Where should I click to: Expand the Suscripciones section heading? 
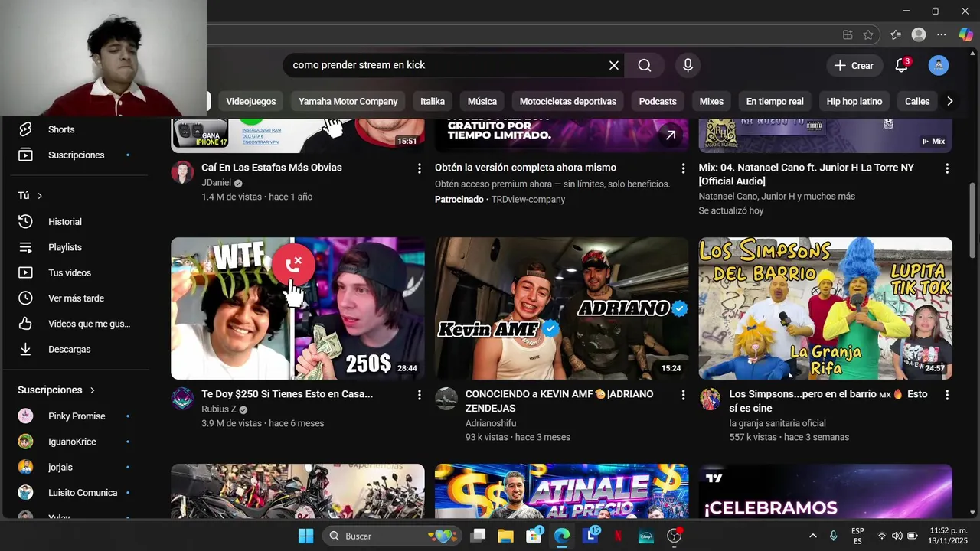coord(57,390)
